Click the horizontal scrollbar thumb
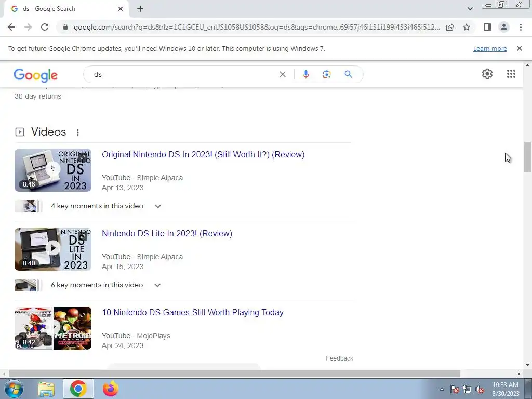The image size is (532, 399). coord(234,374)
